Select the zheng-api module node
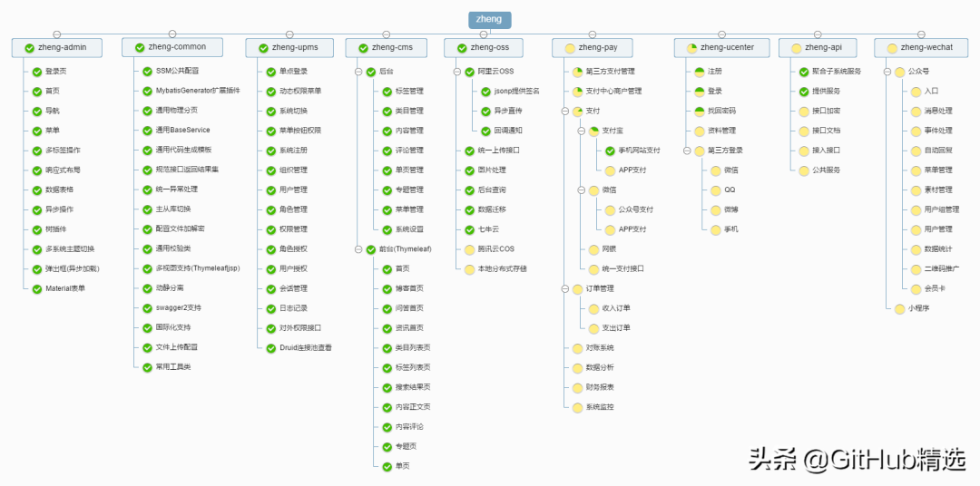This screenshot has width=980, height=486. [x=818, y=47]
